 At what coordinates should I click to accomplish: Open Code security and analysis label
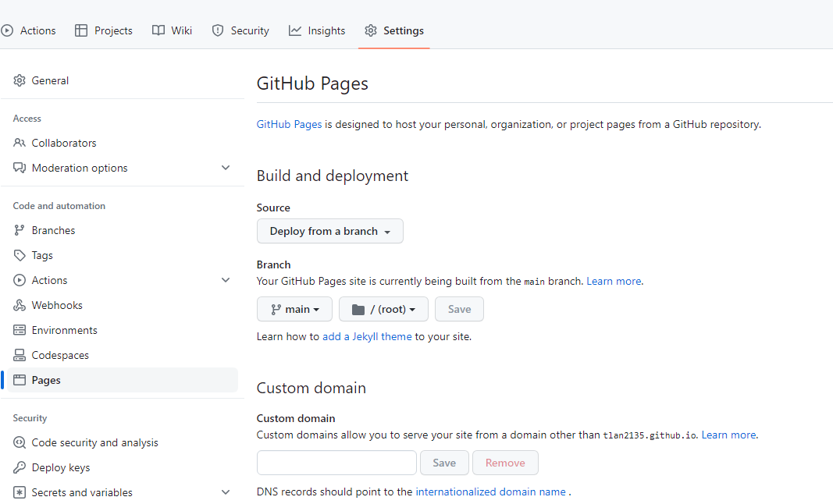(94, 442)
